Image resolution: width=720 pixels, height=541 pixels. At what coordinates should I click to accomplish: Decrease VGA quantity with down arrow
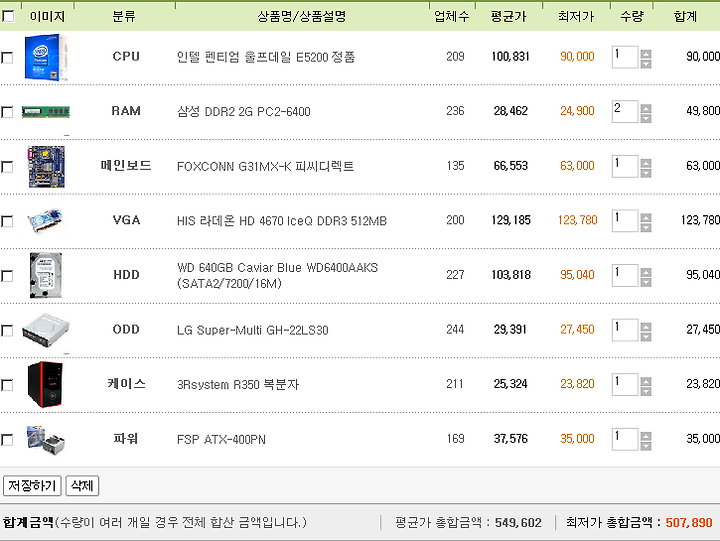pyautogui.click(x=646, y=227)
